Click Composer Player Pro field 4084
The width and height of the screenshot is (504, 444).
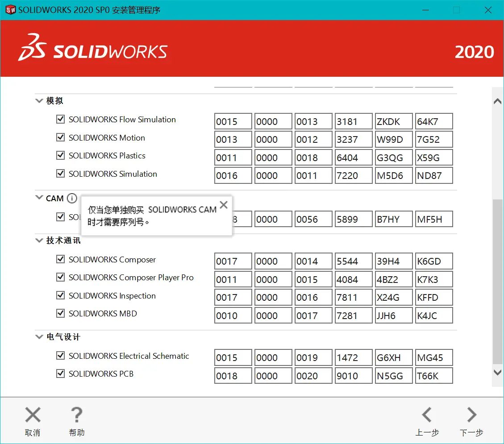(x=354, y=279)
